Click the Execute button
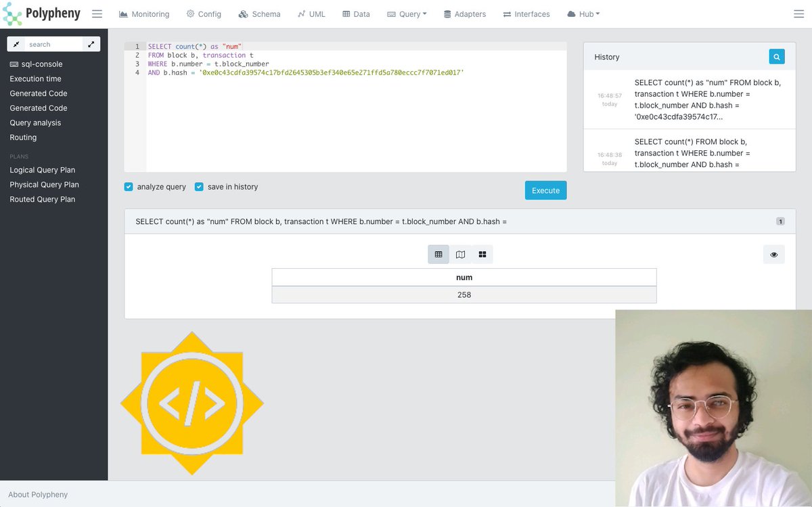Image resolution: width=812 pixels, height=507 pixels. [545, 190]
